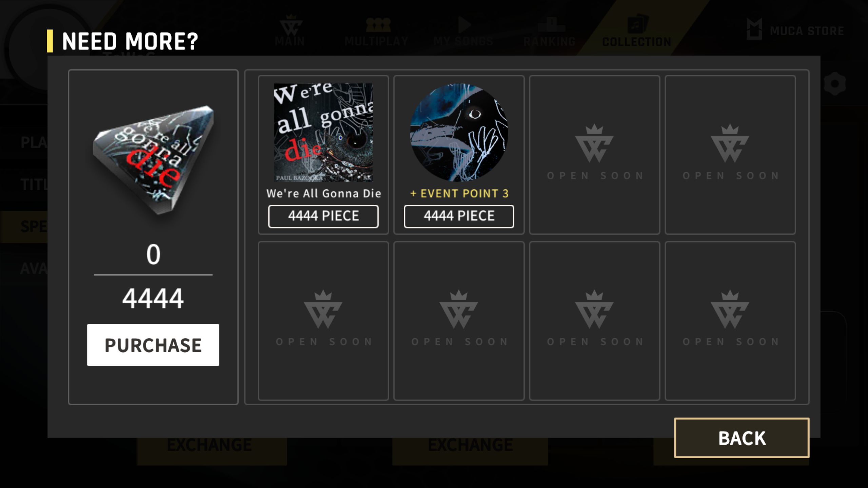The height and width of the screenshot is (488, 868).
Task: Open the settings gear icon
Action: (x=834, y=84)
